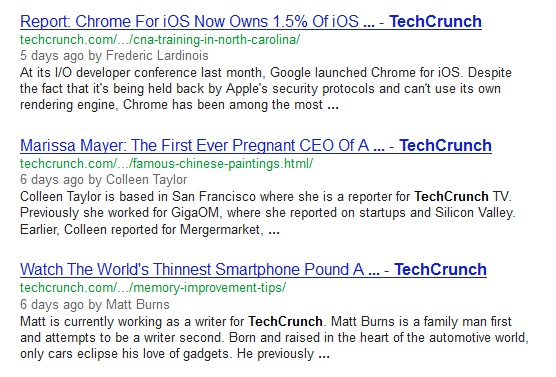
Task: Click the snippet about Matt's love of gadgets
Action: tap(274, 338)
